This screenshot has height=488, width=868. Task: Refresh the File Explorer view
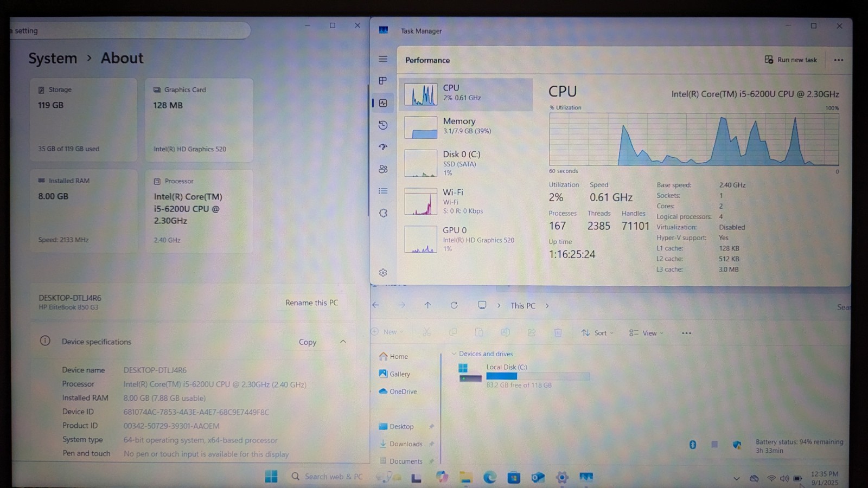point(454,305)
